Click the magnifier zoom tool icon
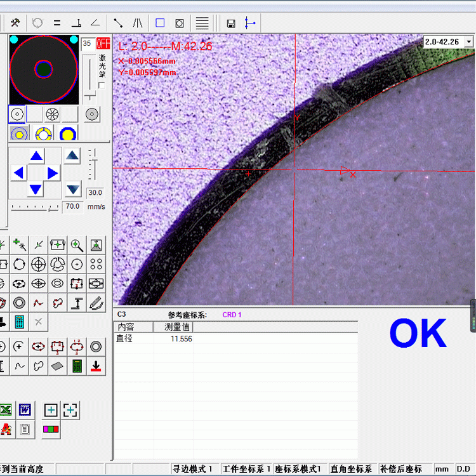This screenshot has height=476, width=476. [x=77, y=245]
